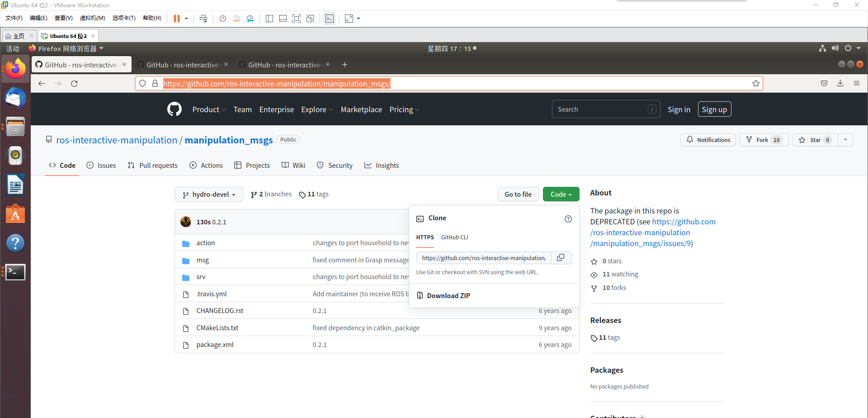Open the CMakeLists.txt file
Viewport: 868px width, 418px height.
[x=217, y=328]
